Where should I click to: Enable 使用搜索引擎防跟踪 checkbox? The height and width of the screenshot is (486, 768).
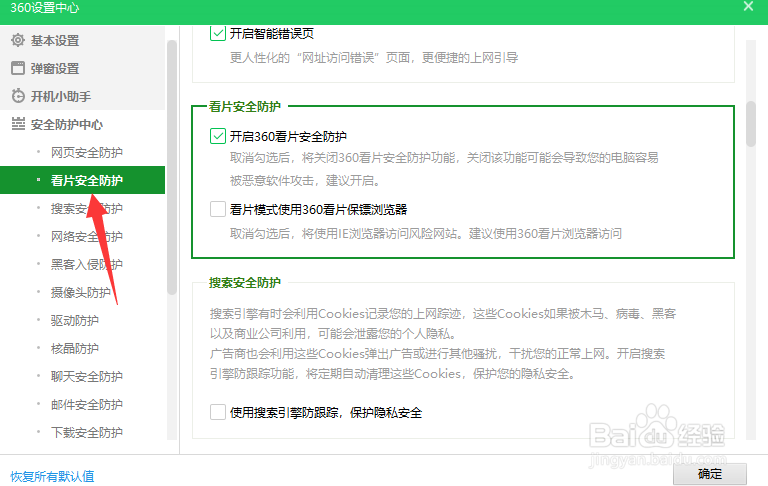[217, 412]
